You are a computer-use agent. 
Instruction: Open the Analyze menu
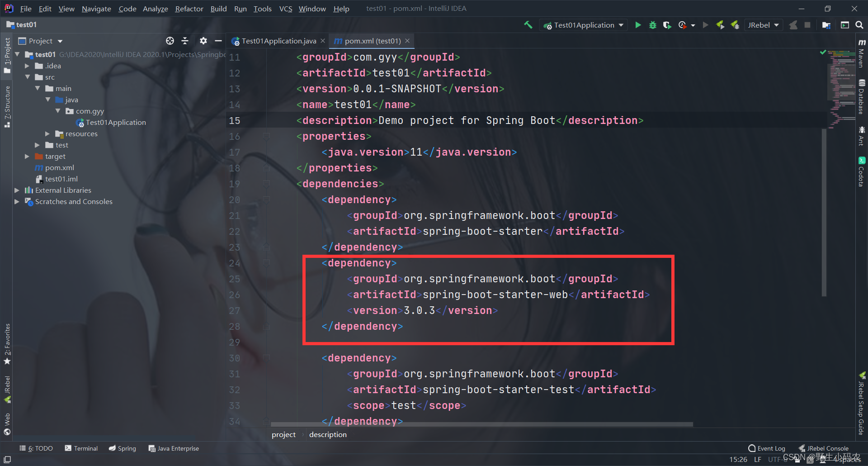tap(155, 9)
